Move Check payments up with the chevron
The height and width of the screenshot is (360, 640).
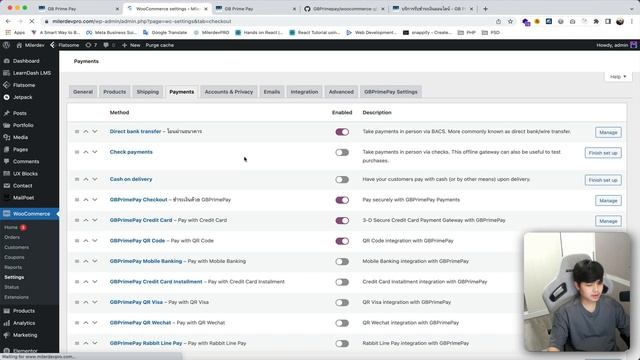[x=86, y=152]
